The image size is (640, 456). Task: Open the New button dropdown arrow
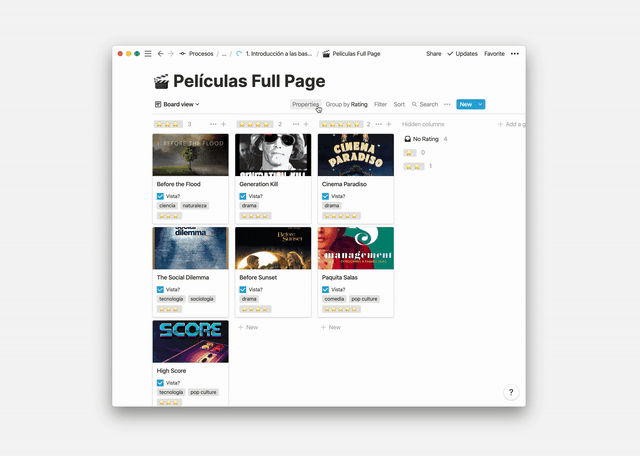pos(480,105)
